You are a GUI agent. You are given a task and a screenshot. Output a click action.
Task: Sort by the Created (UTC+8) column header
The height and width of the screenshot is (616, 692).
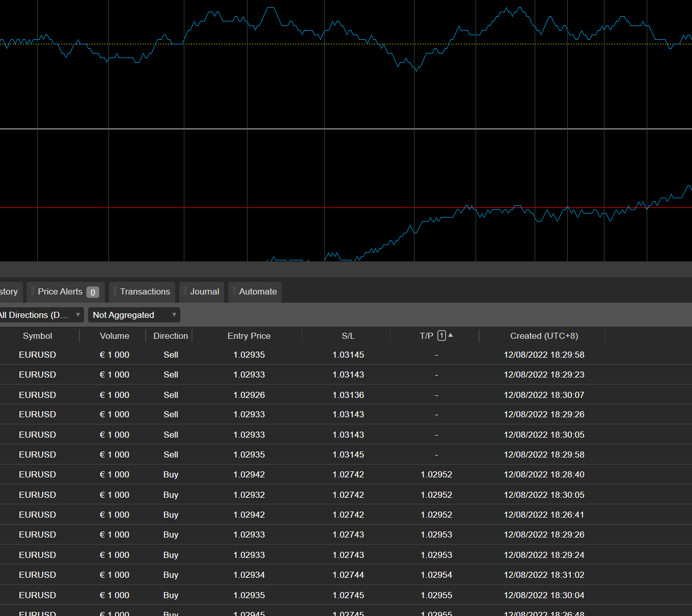[x=544, y=336]
